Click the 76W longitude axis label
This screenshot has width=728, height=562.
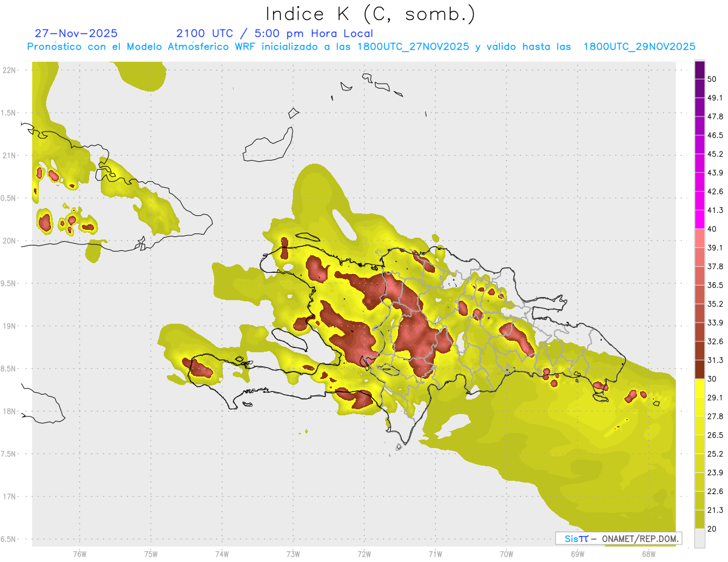tap(79, 554)
